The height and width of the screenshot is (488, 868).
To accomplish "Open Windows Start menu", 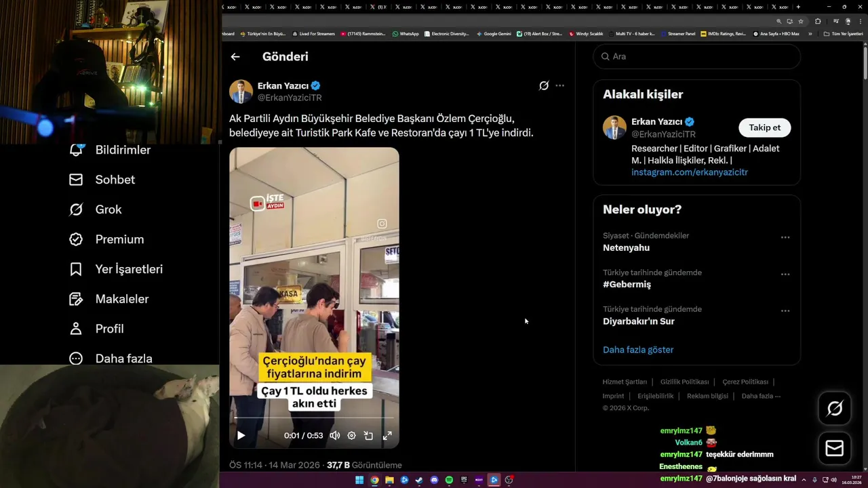I will [359, 480].
